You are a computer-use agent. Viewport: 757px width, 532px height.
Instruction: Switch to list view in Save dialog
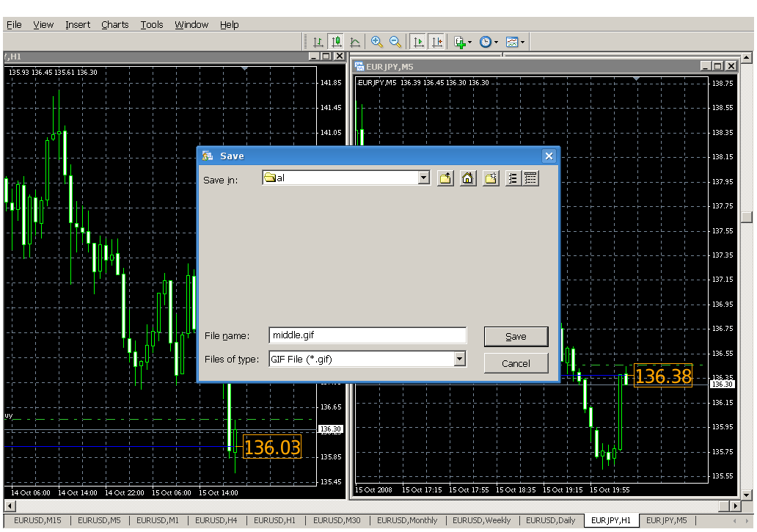tap(513, 178)
